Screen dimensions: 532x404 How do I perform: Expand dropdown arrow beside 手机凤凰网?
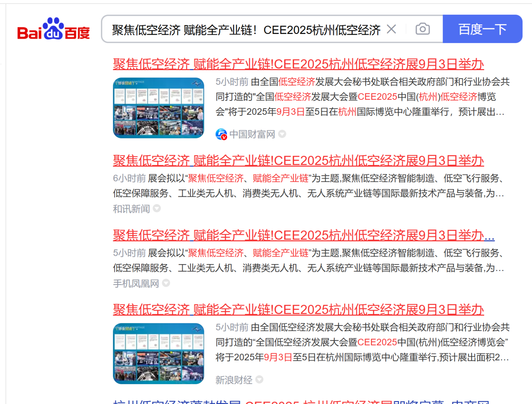166,283
